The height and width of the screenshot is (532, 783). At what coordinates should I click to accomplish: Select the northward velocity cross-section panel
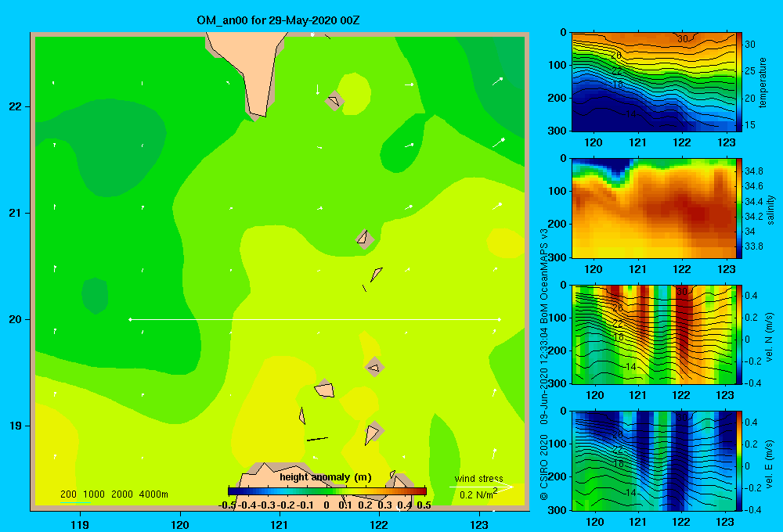[654, 335]
